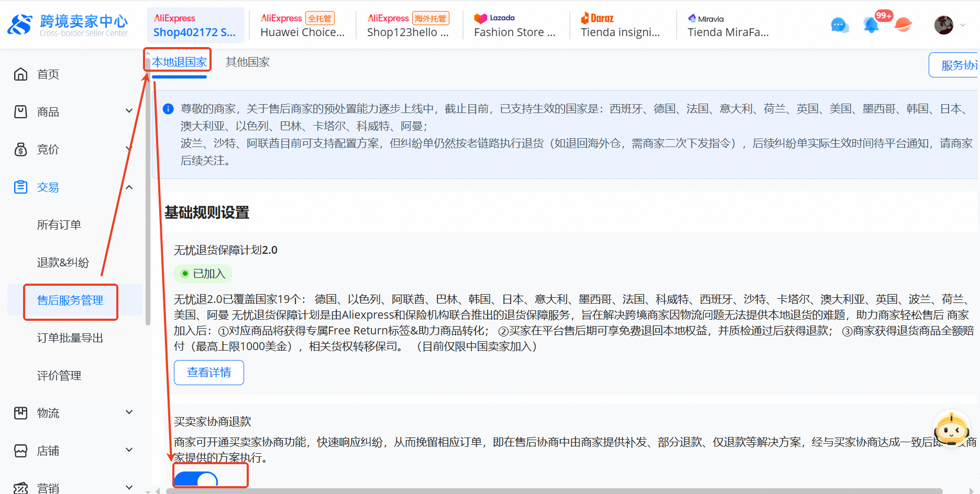Open the user avatar dropdown arrow

pyautogui.click(x=963, y=25)
